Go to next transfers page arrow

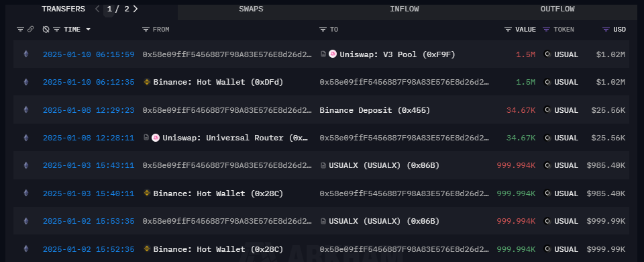click(135, 9)
